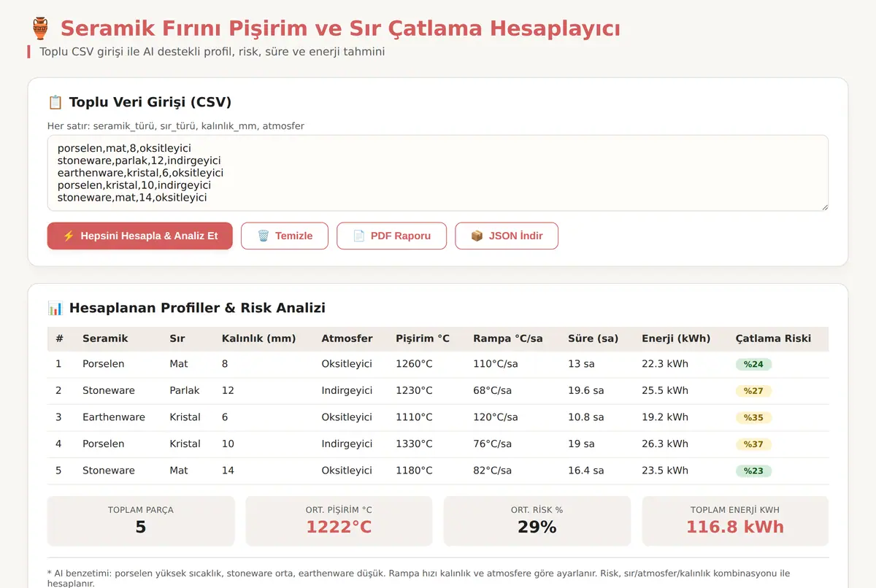Click the bar chart icon beside Hesaplanan Profiller

click(x=55, y=308)
